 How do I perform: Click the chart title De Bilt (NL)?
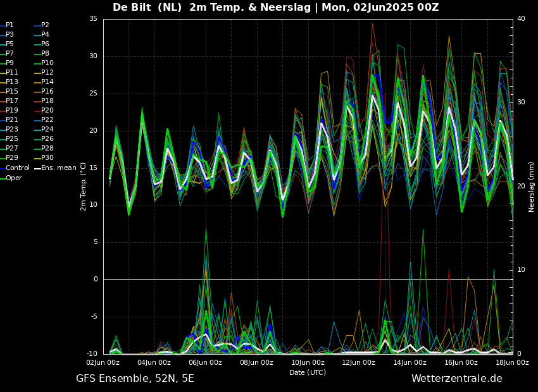point(147,7)
